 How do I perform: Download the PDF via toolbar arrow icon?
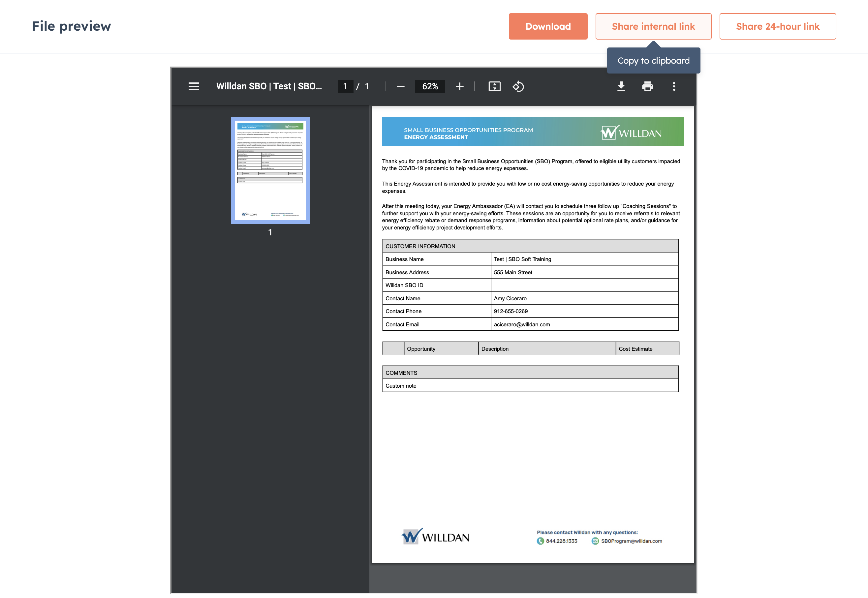point(621,87)
